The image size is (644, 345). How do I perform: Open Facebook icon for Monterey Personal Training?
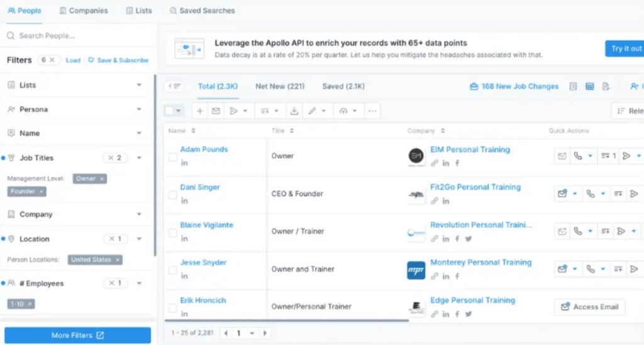tap(457, 277)
